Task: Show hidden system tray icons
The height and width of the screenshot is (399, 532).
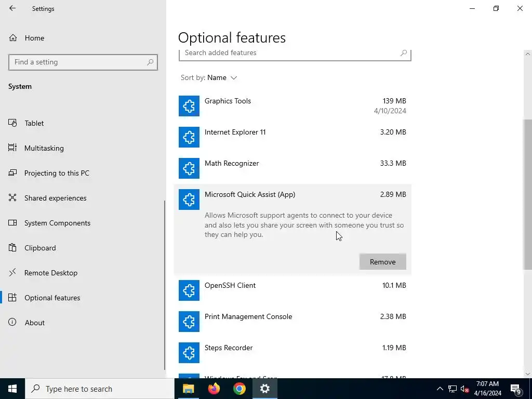Action: [x=440, y=389]
